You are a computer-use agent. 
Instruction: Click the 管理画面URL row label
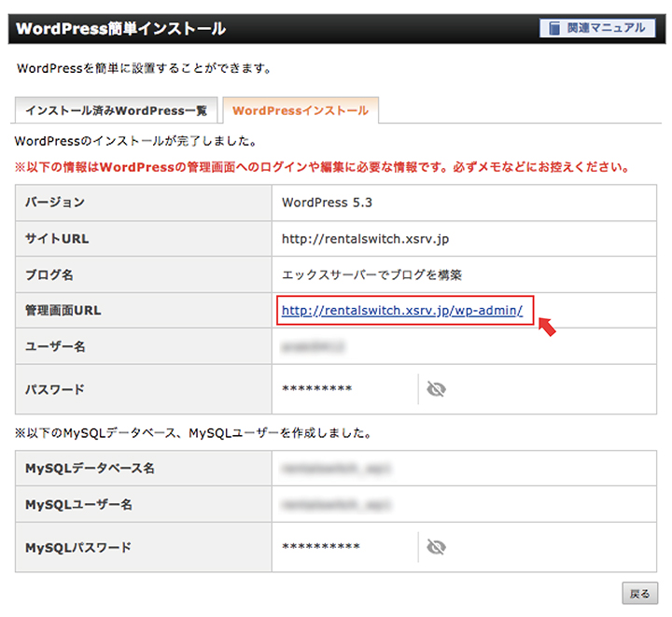[x=63, y=310]
